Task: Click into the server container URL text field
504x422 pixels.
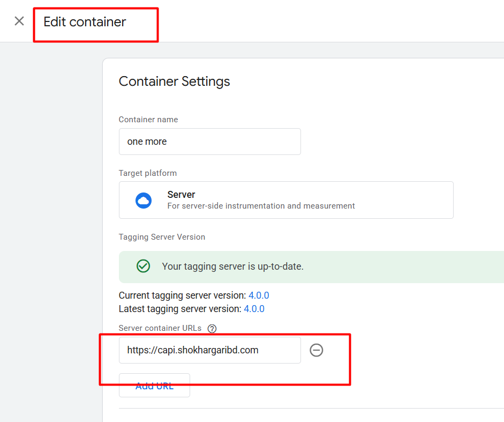Action: 209,350
